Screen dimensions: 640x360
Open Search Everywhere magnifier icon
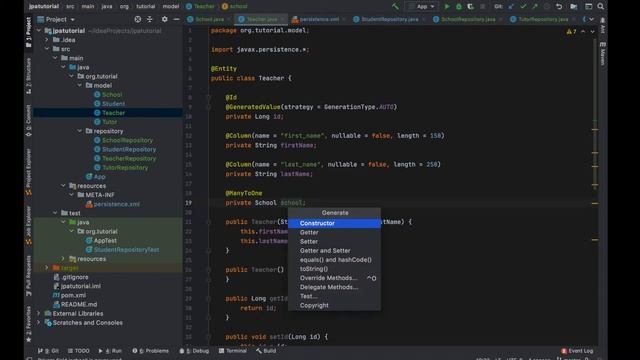click(x=601, y=7)
